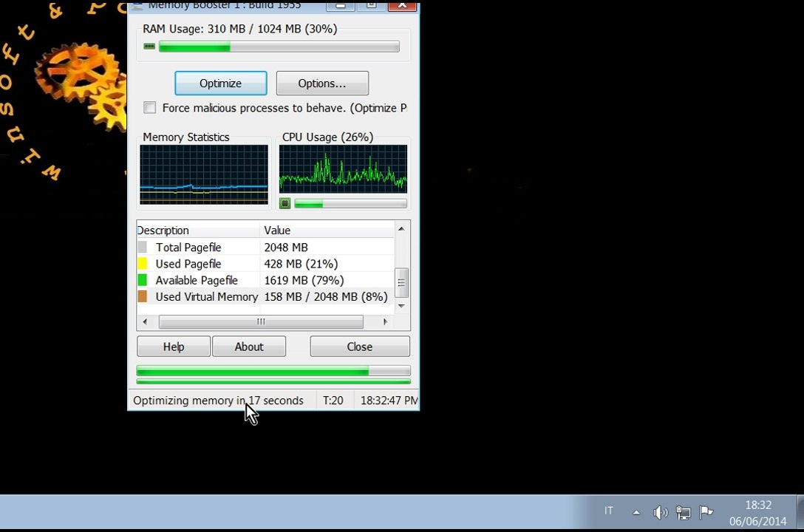This screenshot has width=804, height=532.
Task: Open the Action Center flag icon
Action: [706, 511]
